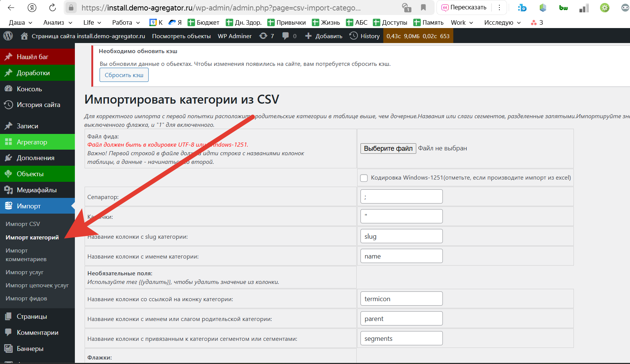Open Импорт CSV submenu item
Image resolution: width=630 pixels, height=364 pixels.
click(23, 224)
